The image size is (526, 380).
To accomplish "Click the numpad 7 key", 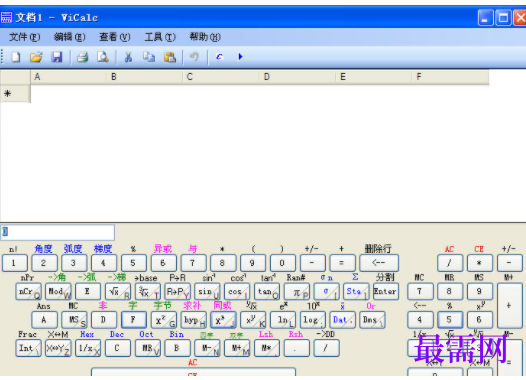I will 420,291.
